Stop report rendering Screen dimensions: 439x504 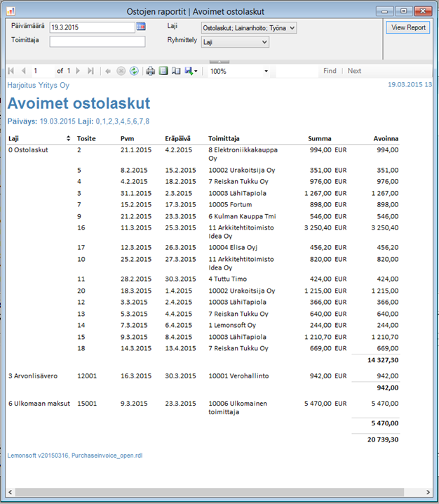(x=121, y=71)
